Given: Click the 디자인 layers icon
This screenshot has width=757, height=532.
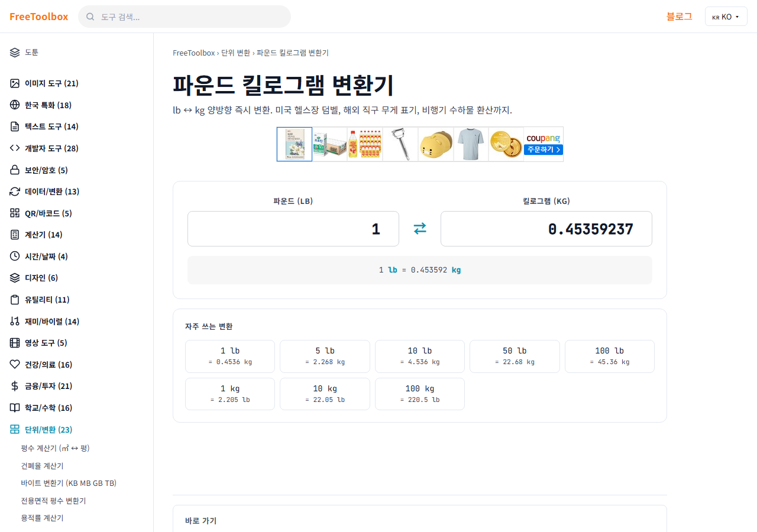Looking at the screenshot, I should click(15, 278).
